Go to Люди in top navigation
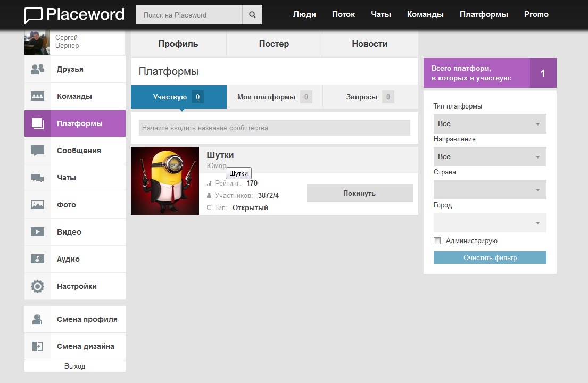 (304, 14)
